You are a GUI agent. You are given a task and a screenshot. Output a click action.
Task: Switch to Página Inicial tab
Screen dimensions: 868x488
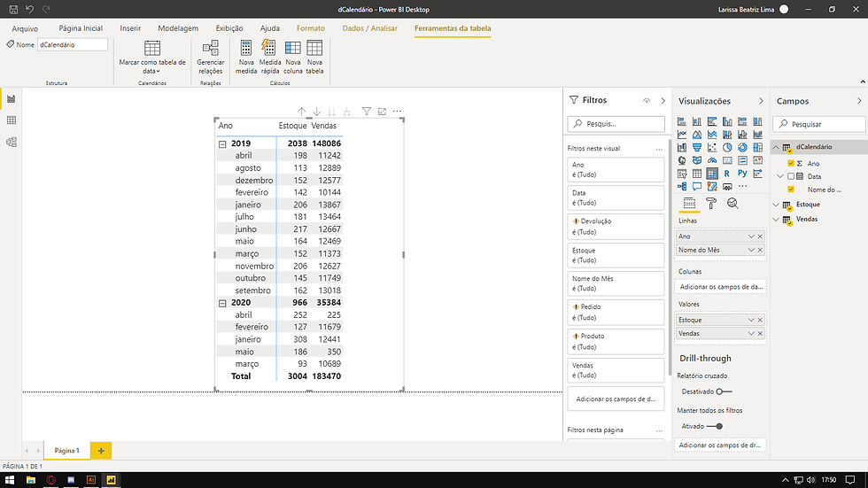click(81, 28)
